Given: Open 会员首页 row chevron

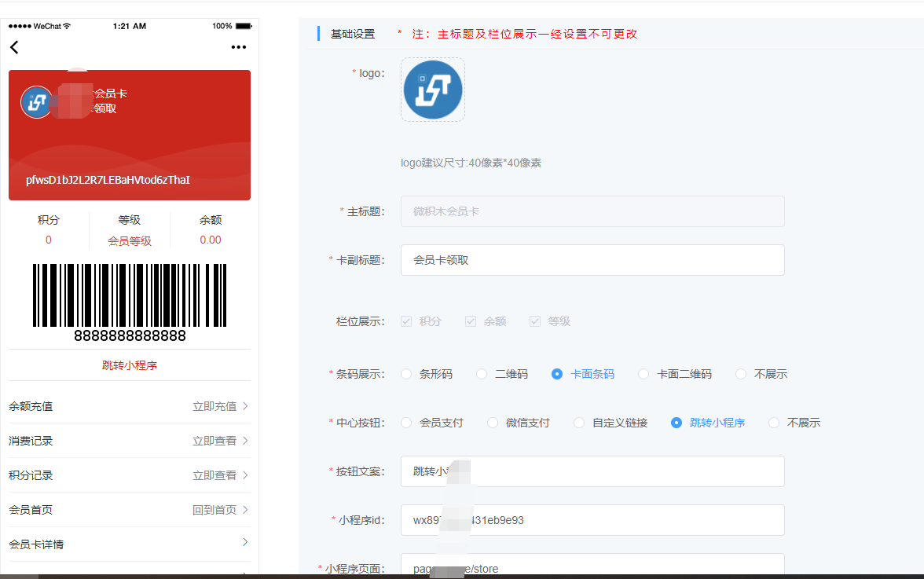Looking at the screenshot, I should click(x=245, y=510).
